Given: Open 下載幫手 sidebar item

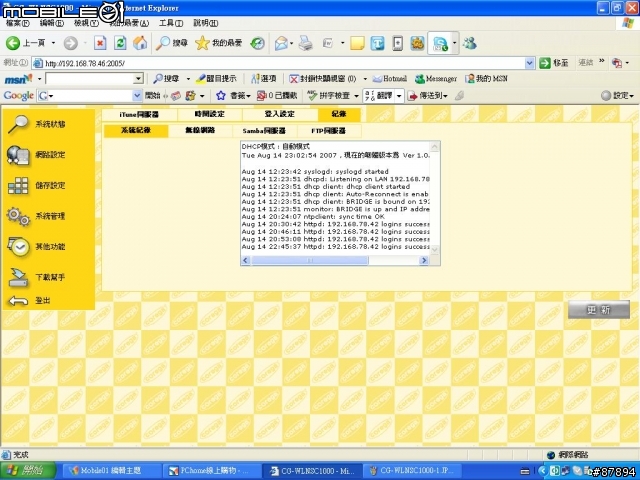Looking at the screenshot, I should coord(37,277).
